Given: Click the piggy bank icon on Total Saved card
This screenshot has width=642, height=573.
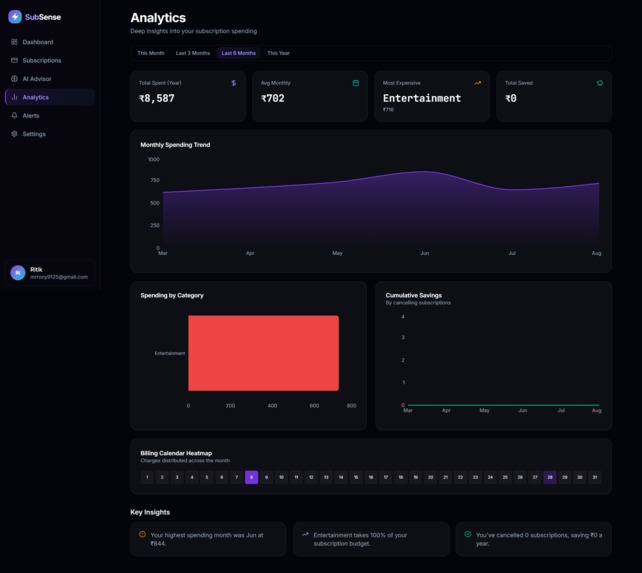Looking at the screenshot, I should (599, 83).
